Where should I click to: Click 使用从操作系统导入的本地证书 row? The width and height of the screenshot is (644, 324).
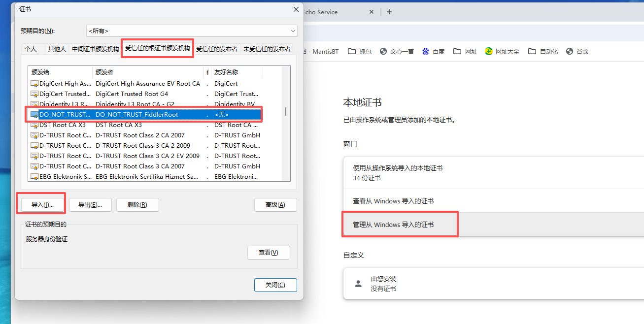494,173
